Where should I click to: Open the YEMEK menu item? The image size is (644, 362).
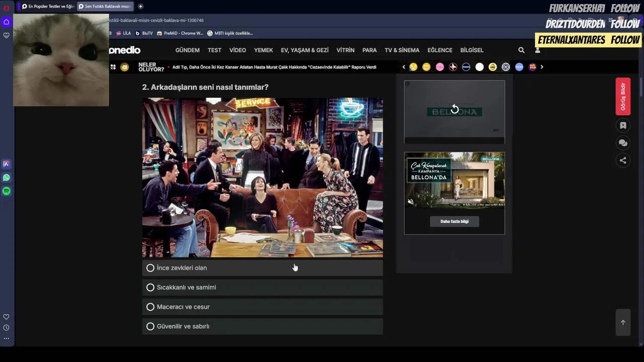263,50
